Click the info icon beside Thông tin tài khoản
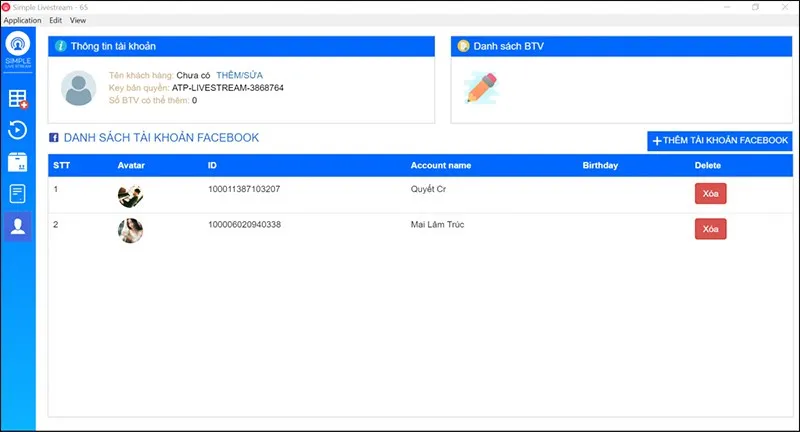Screen dimensions: 800x432 (61, 46)
